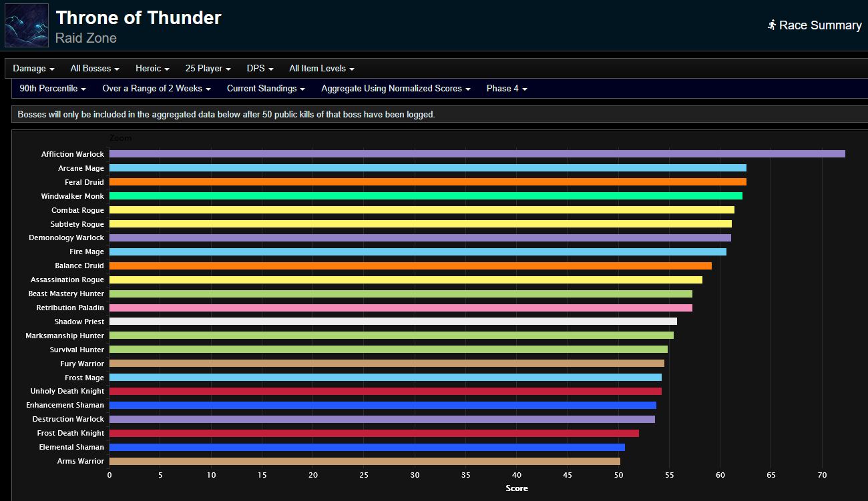Expand the All Bosses dropdown

coord(95,68)
